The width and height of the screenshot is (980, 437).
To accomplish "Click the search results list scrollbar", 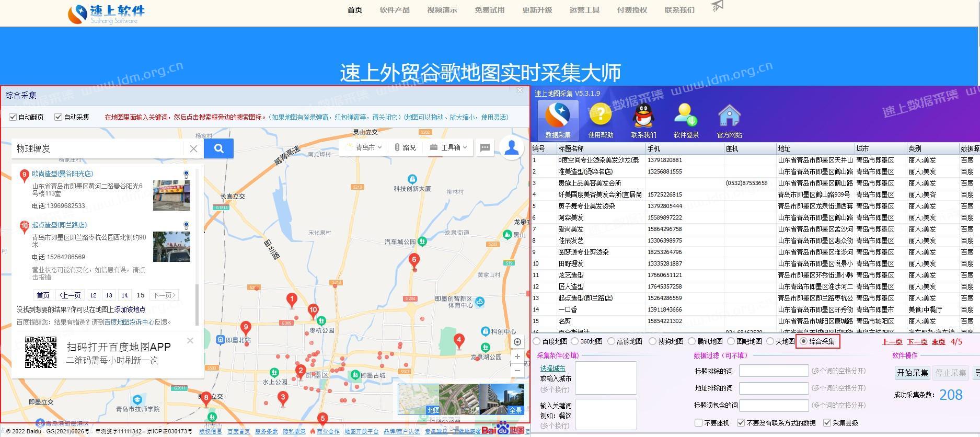I will tap(197, 304).
